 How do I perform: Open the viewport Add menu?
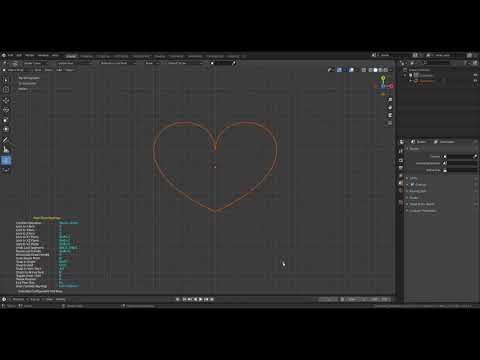coord(59,70)
